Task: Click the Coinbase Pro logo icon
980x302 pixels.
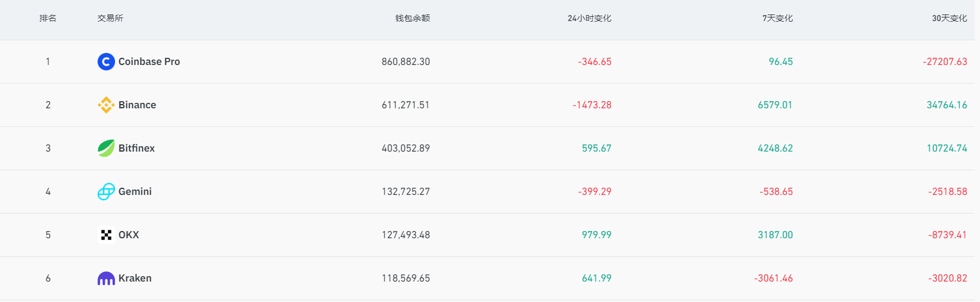Action: [106, 61]
